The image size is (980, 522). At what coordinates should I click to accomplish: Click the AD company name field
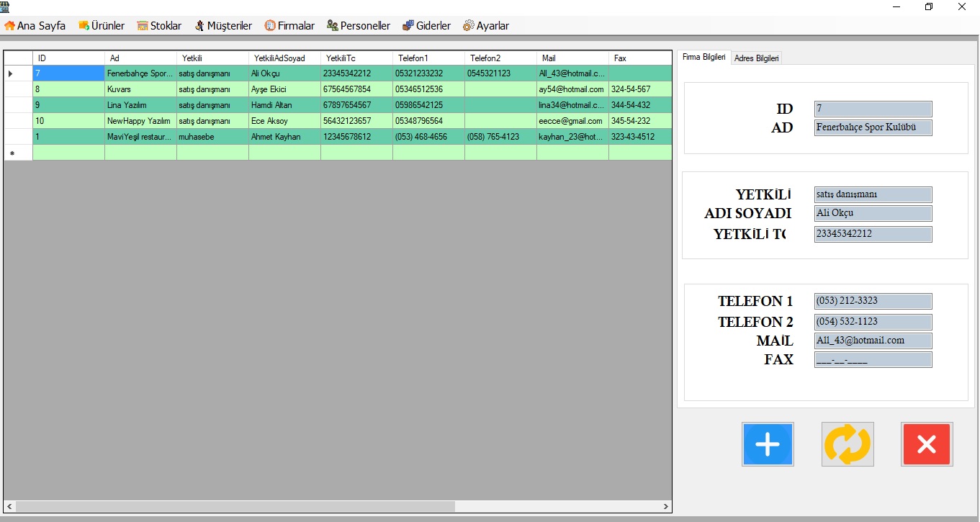coord(873,128)
